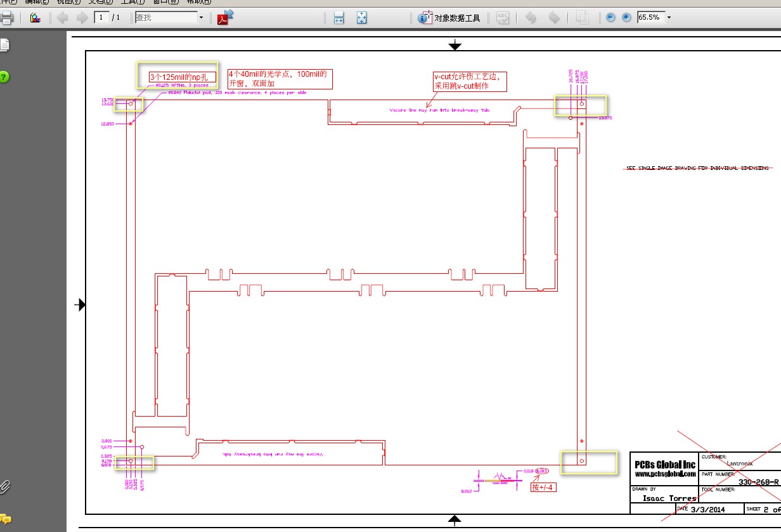Screen dimensions: 781x532
Task: Open the Pages panel icon in sidebar
Action: [4, 45]
